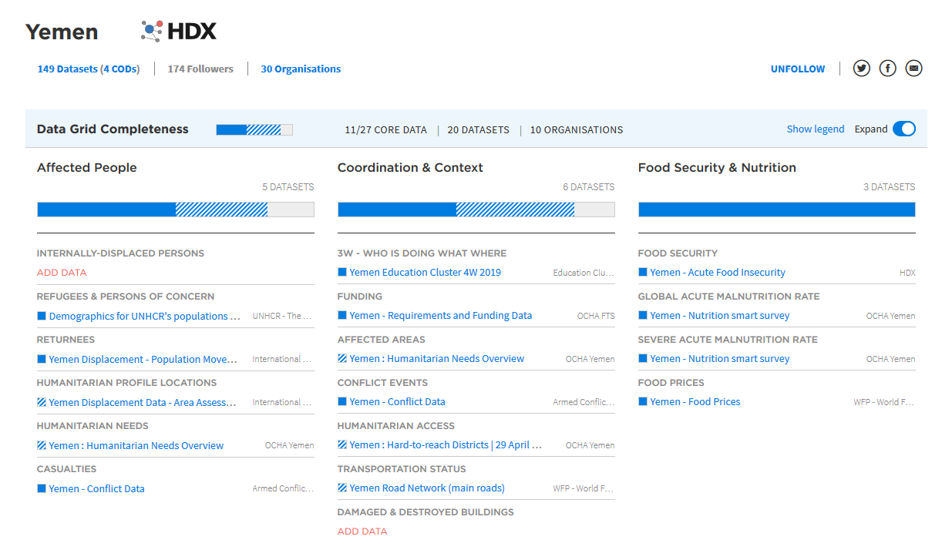Open Yemen - Requirements and Funding Data
This screenshot has height=560, width=942.
[x=441, y=315]
